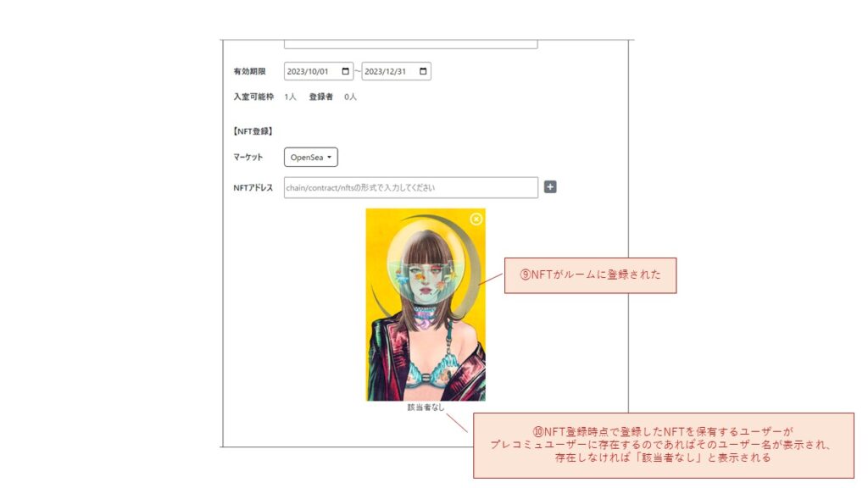Remove the NFT image with the X icon
The height and width of the screenshot is (488, 868).
476,219
